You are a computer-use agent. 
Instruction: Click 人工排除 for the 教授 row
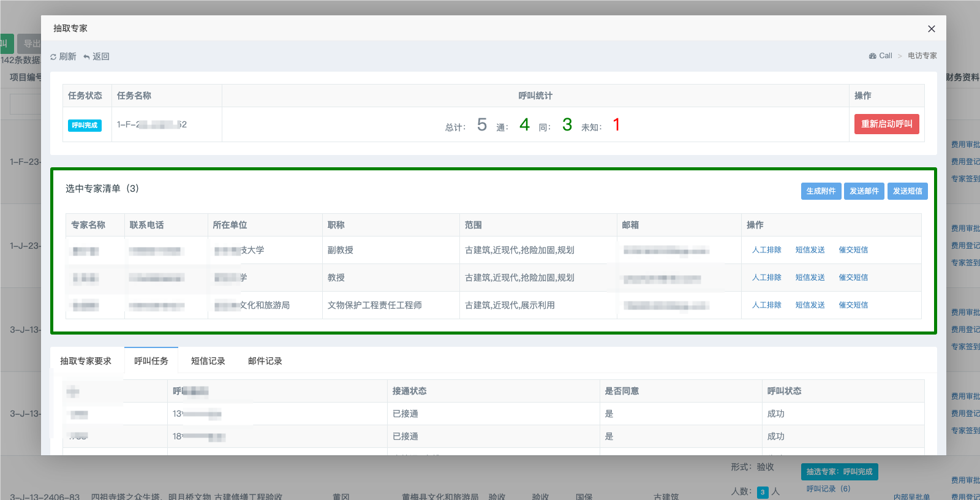coord(766,278)
